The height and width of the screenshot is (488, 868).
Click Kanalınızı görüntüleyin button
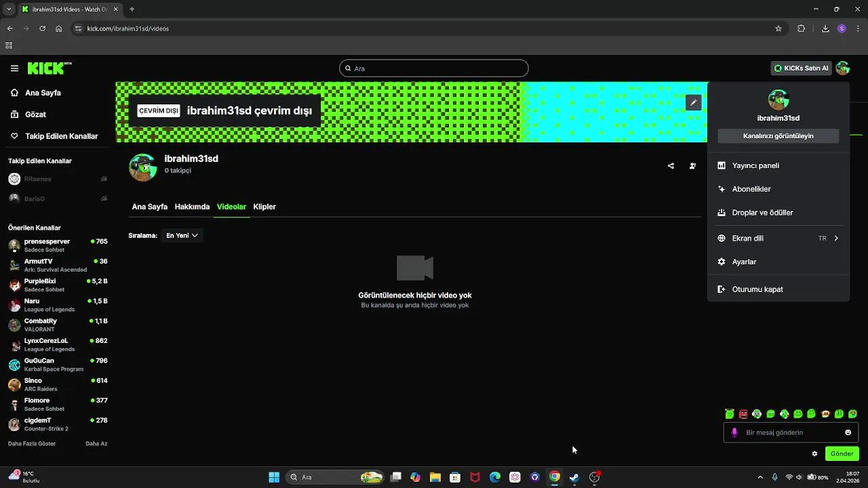pyautogui.click(x=778, y=136)
